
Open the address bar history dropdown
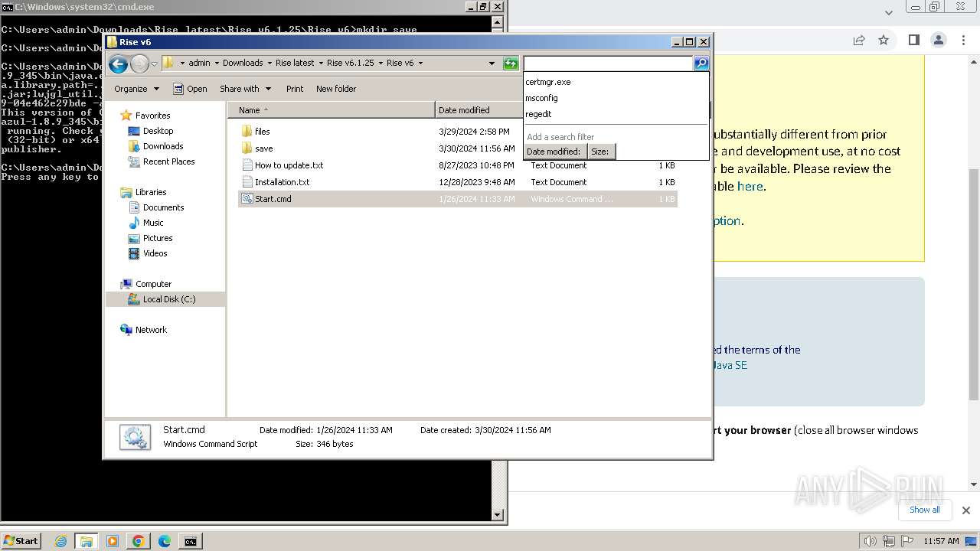[492, 64]
